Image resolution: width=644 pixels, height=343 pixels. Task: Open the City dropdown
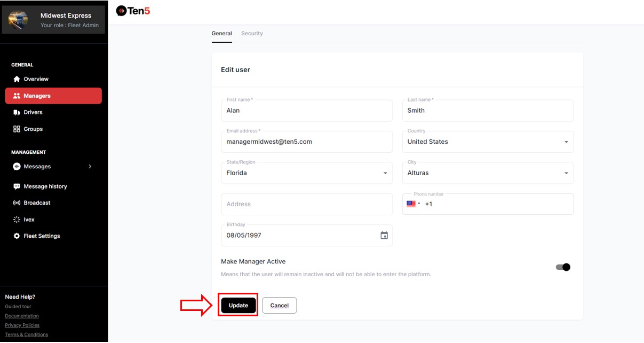pyautogui.click(x=566, y=173)
